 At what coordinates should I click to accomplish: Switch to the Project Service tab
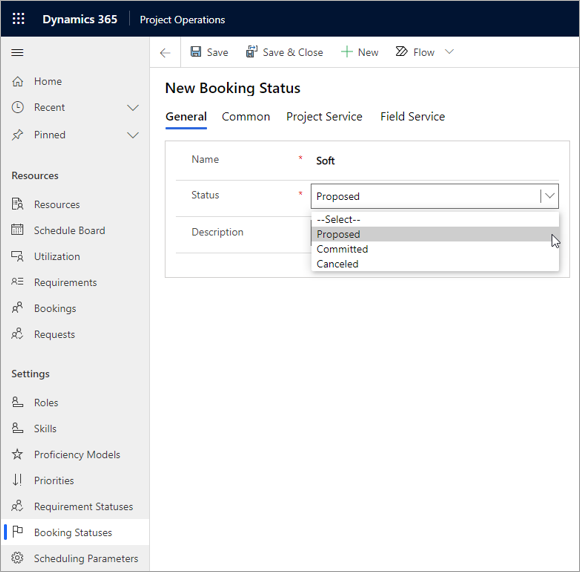[x=324, y=117]
